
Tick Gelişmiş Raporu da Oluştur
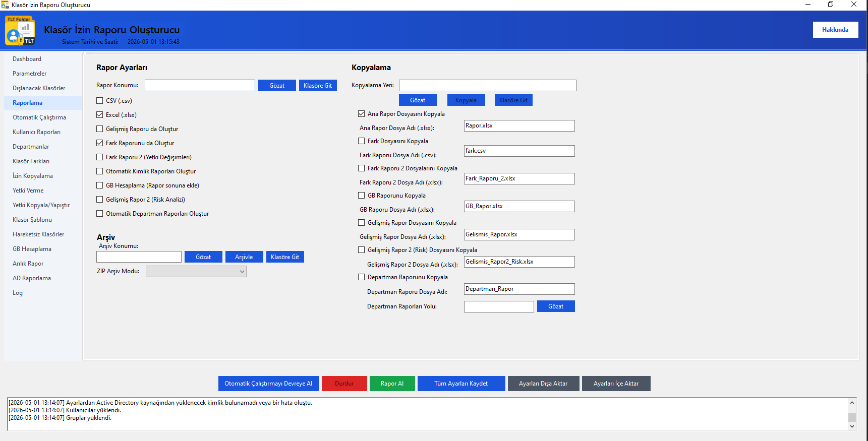tap(100, 129)
